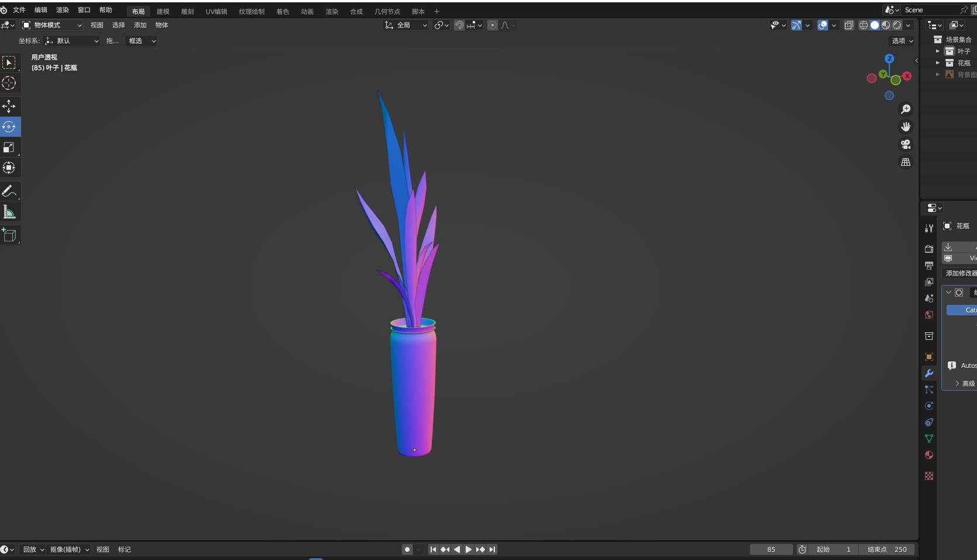This screenshot has width=977, height=560.
Task: Open the 编辑 menu
Action: pos(41,10)
